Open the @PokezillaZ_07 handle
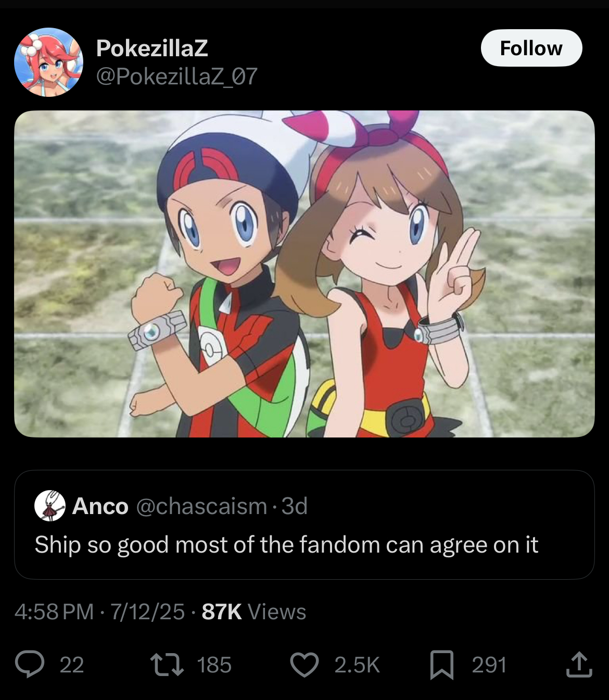 pyautogui.click(x=177, y=77)
